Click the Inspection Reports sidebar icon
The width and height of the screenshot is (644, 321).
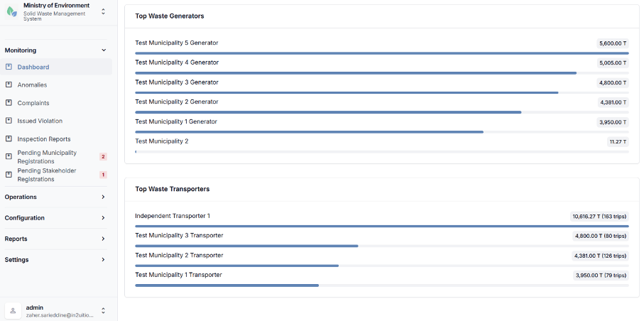tap(9, 139)
